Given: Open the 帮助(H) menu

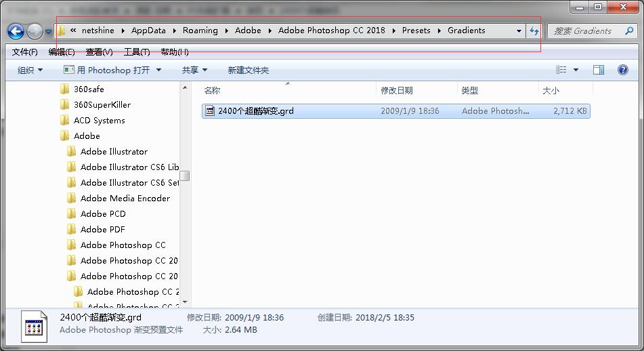Looking at the screenshot, I should click(175, 52).
